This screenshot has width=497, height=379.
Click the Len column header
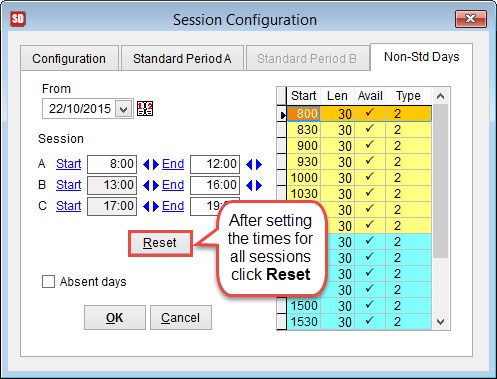(337, 96)
